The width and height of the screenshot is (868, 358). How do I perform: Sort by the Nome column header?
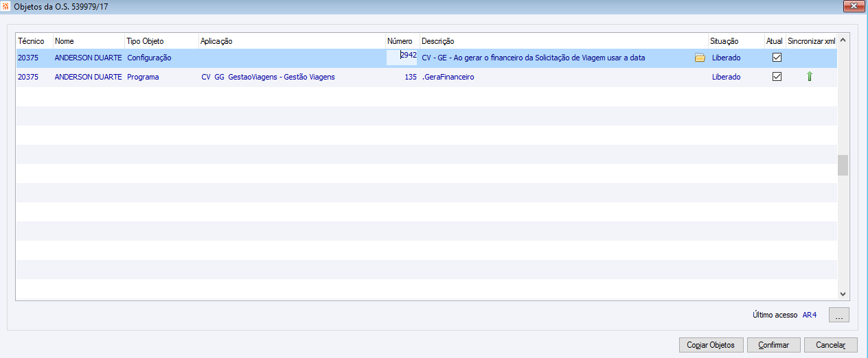click(89, 41)
